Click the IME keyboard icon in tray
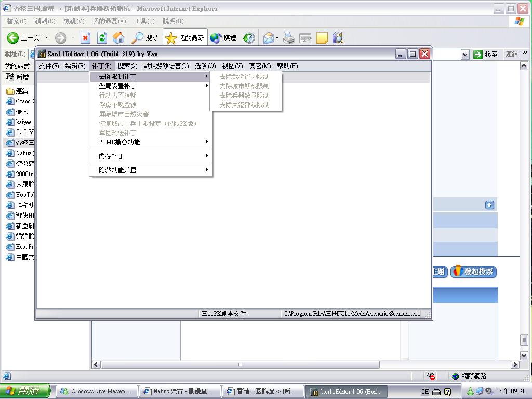Viewport: 532px width, 399px height. point(436,392)
